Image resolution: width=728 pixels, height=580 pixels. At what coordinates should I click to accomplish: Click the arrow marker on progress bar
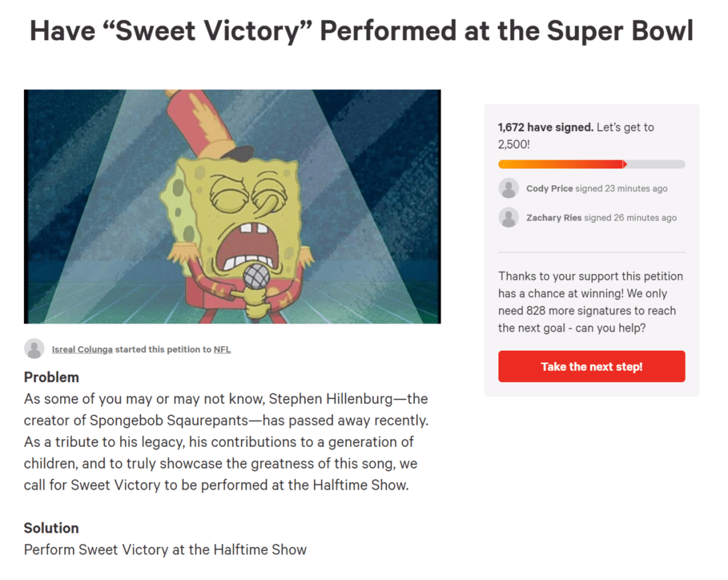pos(625,164)
